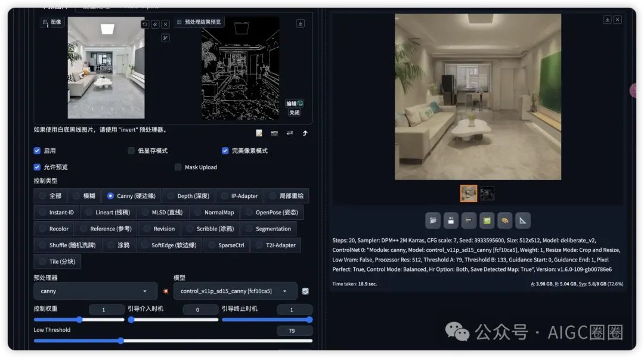This screenshot has height=358, width=644.
Task: Check the Mask Upload checkbox
Action: click(x=178, y=167)
